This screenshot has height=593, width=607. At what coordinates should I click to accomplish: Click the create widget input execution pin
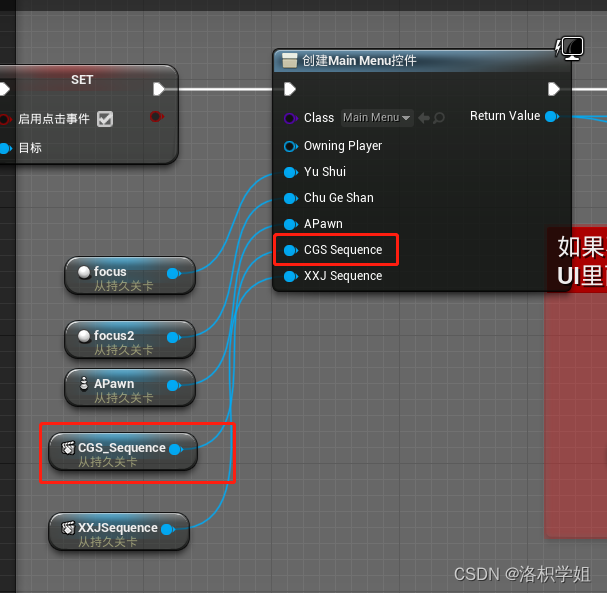[290, 89]
